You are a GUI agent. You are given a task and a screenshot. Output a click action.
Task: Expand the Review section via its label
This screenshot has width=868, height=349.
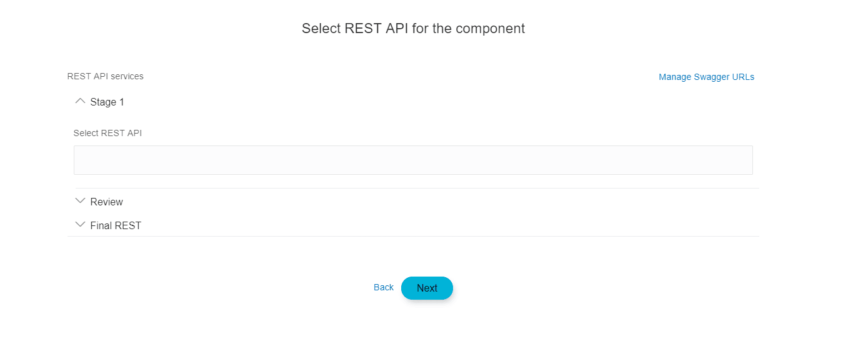point(106,202)
